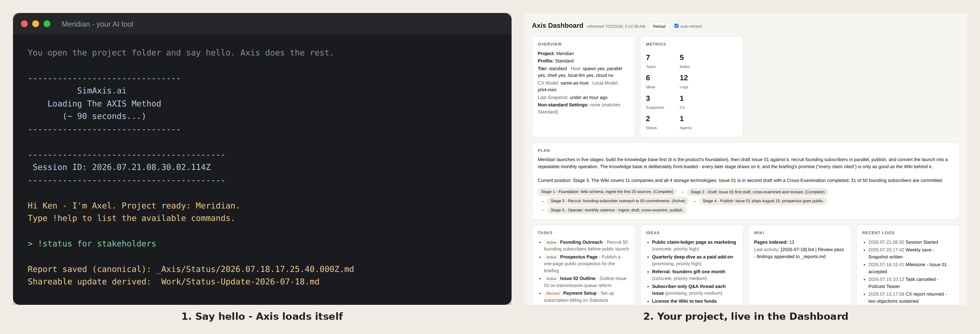The height and width of the screenshot is (334, 980).
Task: Open the Prospectus Page task
Action: click(578, 257)
